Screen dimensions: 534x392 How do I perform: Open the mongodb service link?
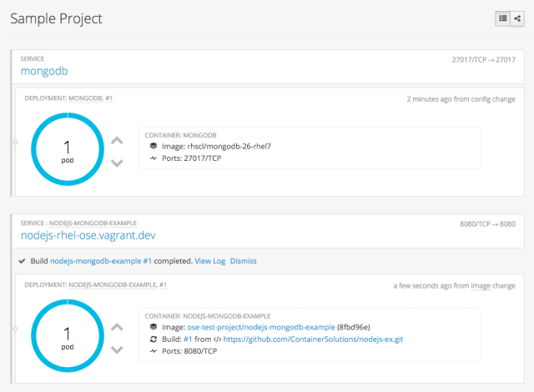coord(44,71)
